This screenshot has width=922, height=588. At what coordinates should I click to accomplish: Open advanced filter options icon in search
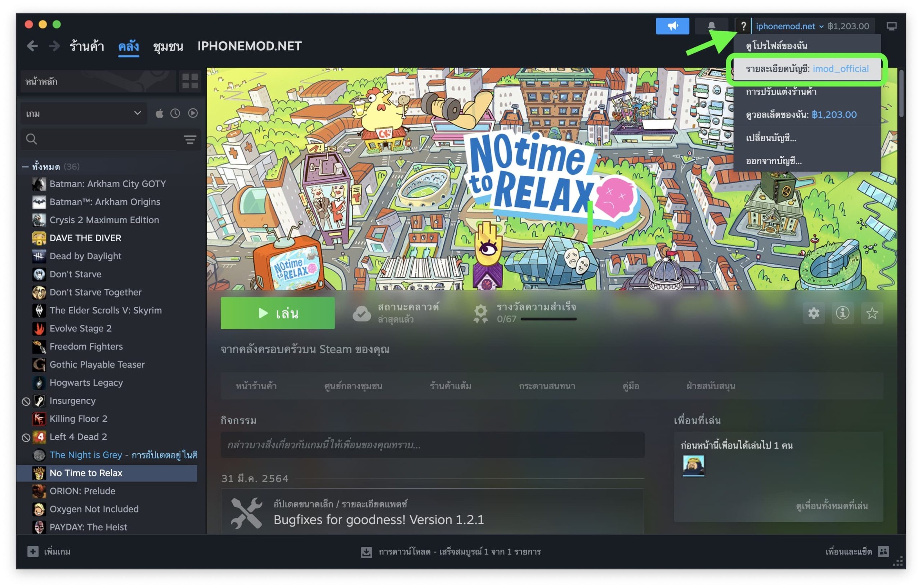[x=190, y=139]
